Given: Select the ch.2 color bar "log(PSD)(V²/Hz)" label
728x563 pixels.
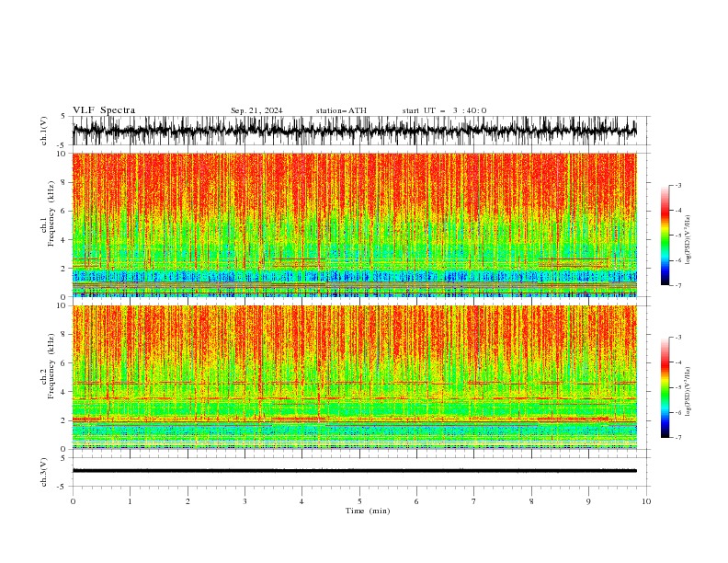Looking at the screenshot, I should (688, 391).
